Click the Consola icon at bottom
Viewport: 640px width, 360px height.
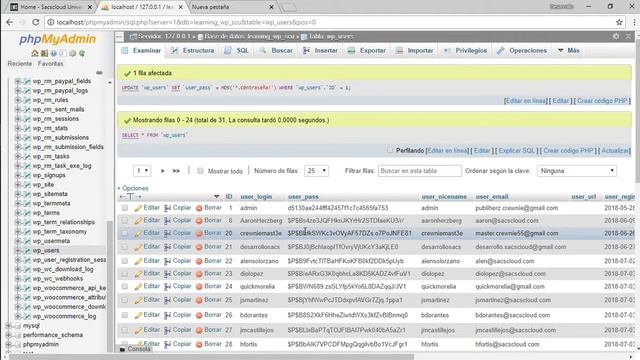[x=122, y=349]
